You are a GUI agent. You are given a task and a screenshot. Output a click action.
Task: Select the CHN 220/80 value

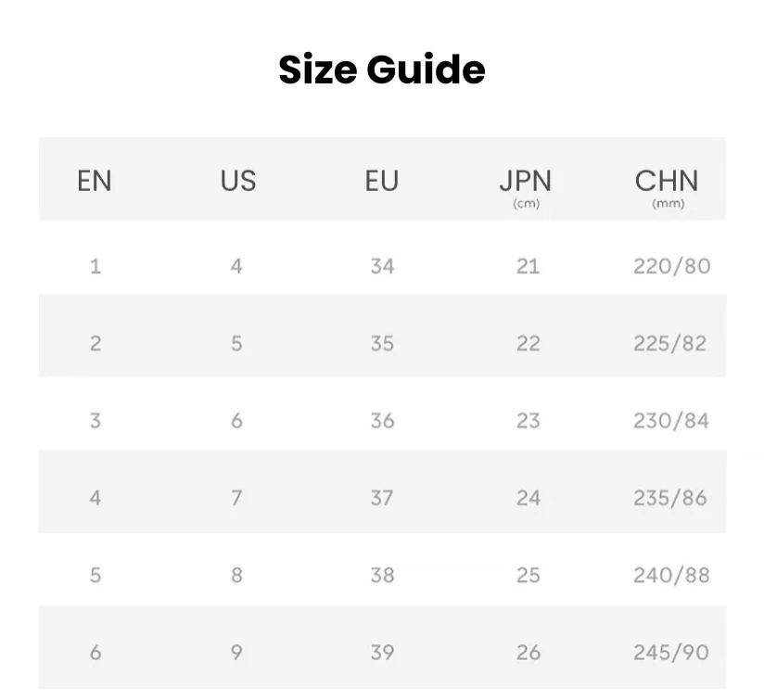[672, 266]
